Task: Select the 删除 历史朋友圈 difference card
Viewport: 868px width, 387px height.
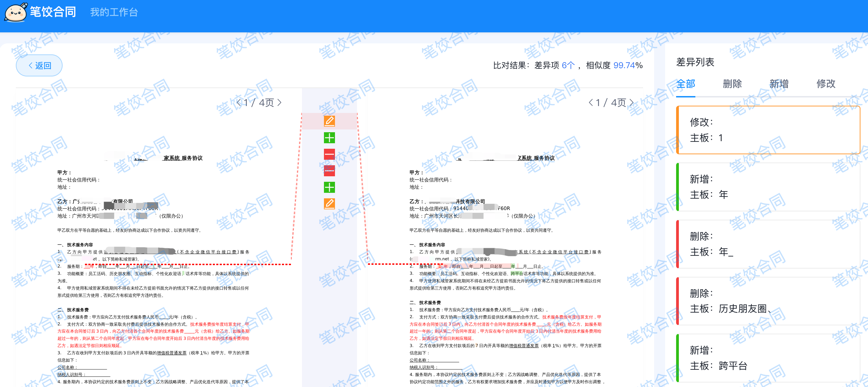Action: click(x=768, y=301)
